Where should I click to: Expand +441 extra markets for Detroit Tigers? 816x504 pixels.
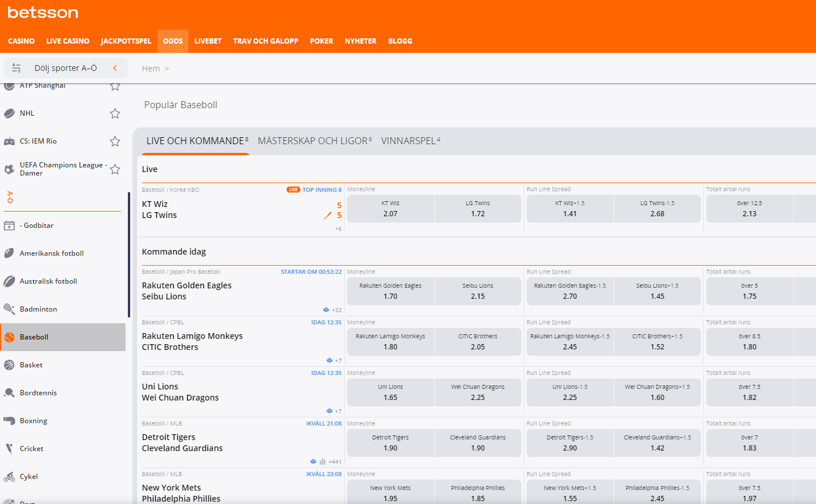point(334,461)
